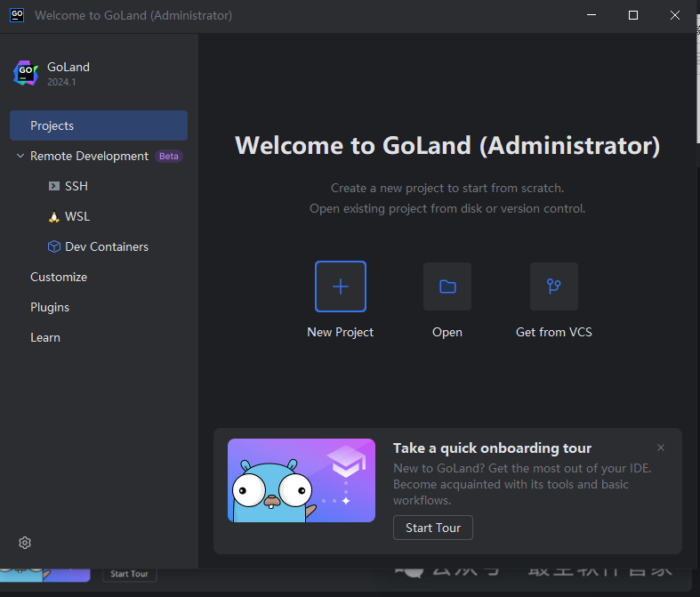This screenshot has height=597, width=700.
Task: Click the Get from VCS label
Action: tap(554, 332)
